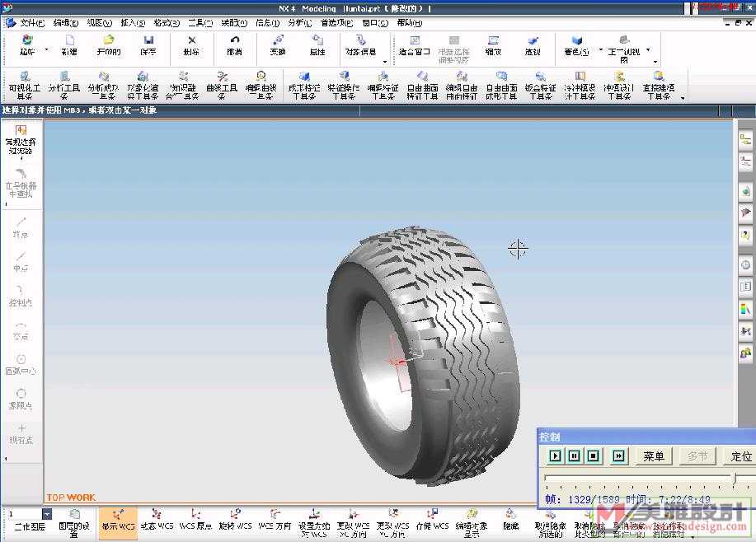The width and height of the screenshot is (756, 542).
Task: Expand the 工作图层 layer number dropdown
Action: (46, 515)
